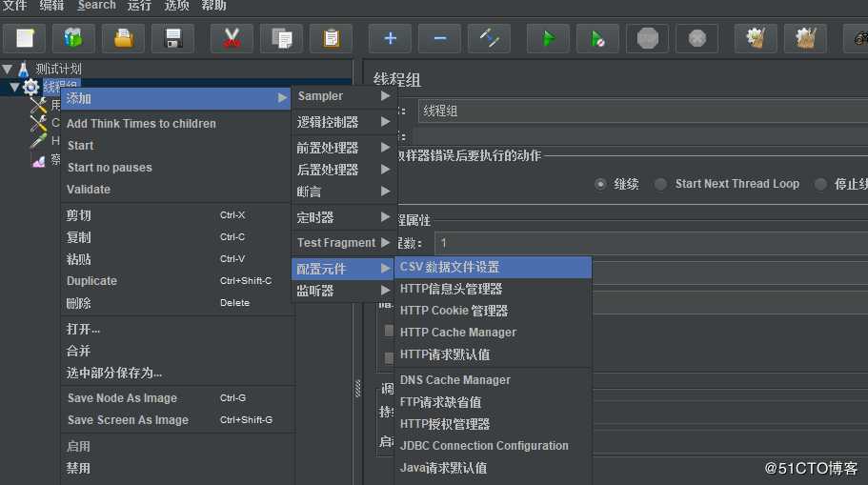Viewport: 868px width, 485px height.
Task: Click the Open file folder icon
Action: click(x=123, y=39)
